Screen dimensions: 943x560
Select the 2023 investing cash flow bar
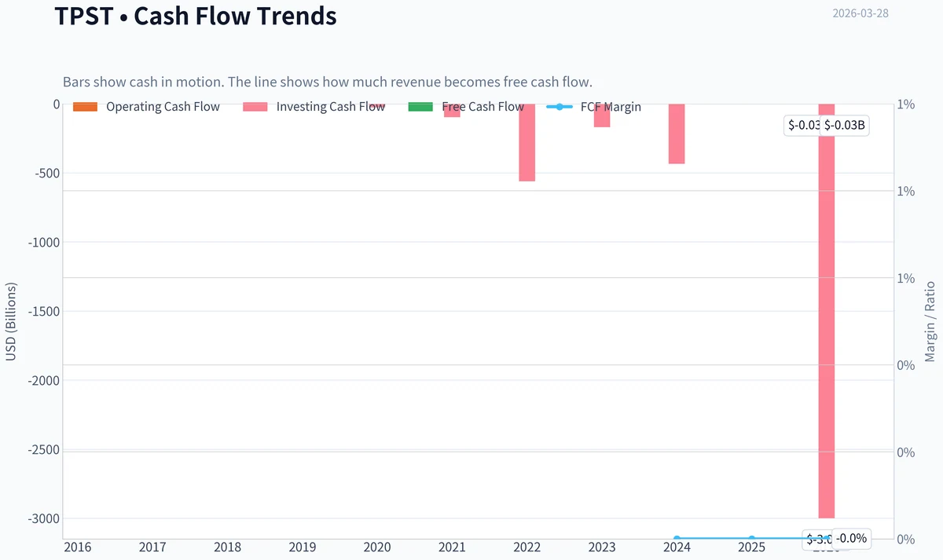click(602, 115)
